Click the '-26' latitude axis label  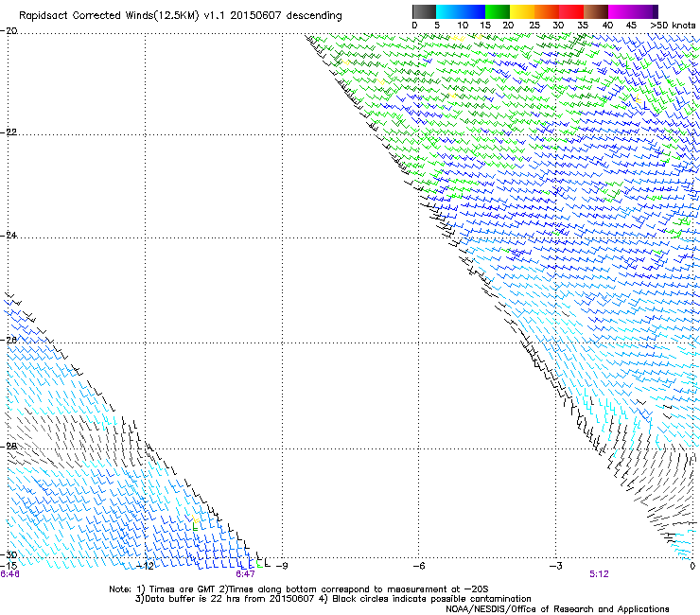point(9,340)
